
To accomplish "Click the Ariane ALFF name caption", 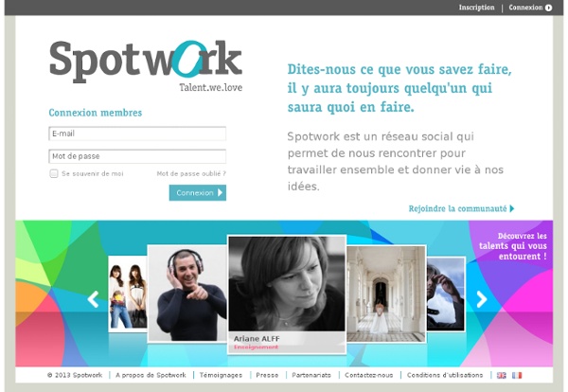I will click(x=257, y=339).
